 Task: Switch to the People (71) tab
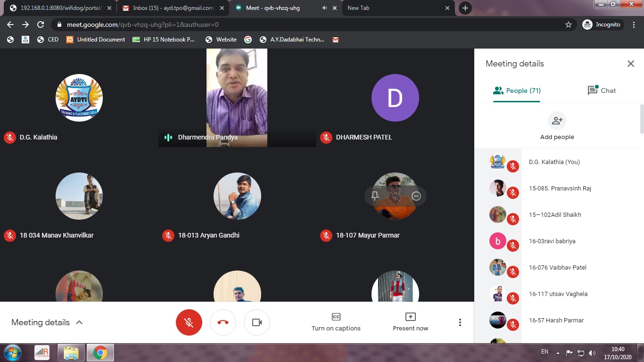pyautogui.click(x=517, y=90)
